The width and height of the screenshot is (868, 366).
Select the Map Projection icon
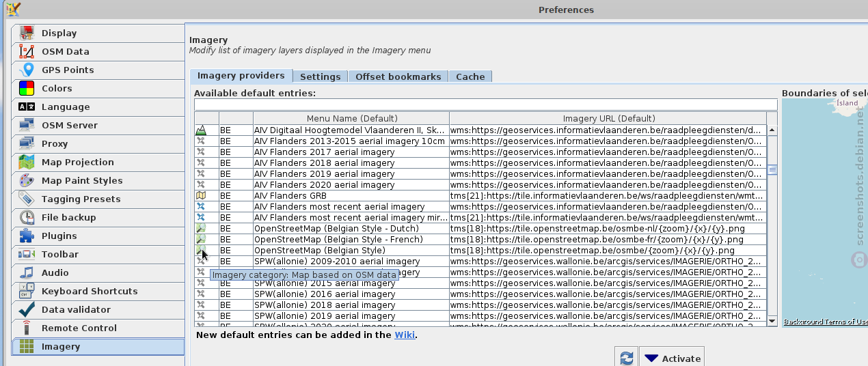point(27,162)
